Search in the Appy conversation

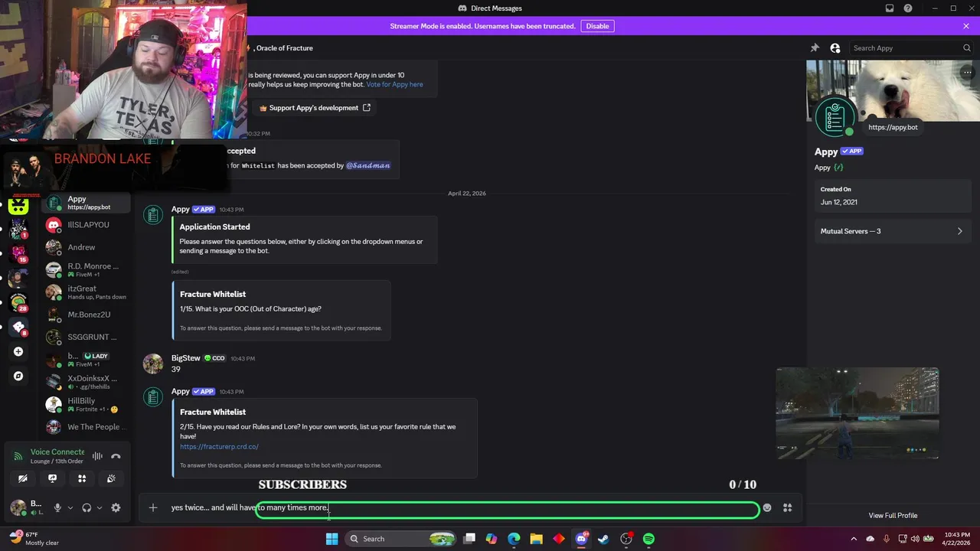click(x=911, y=47)
